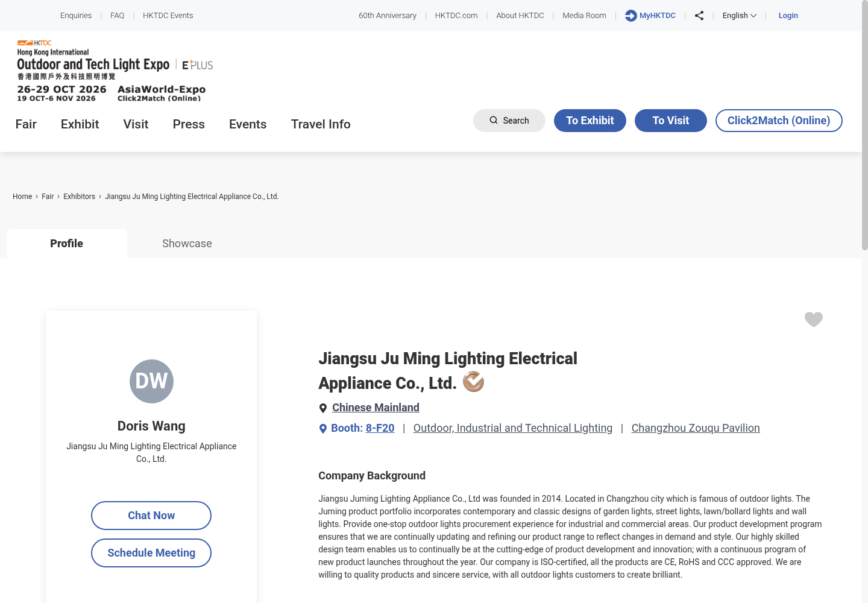This screenshot has height=603, width=868.
Task: Select the Profile tab
Action: (x=67, y=244)
